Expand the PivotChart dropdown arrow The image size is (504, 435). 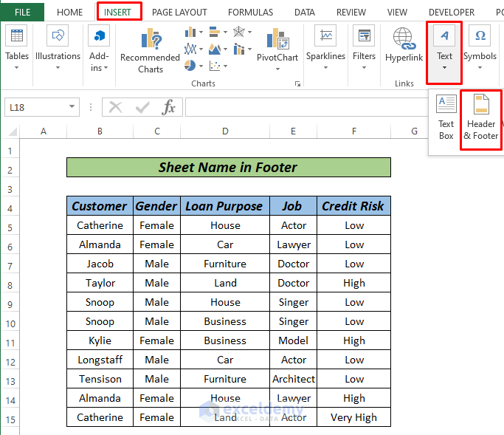point(277,69)
